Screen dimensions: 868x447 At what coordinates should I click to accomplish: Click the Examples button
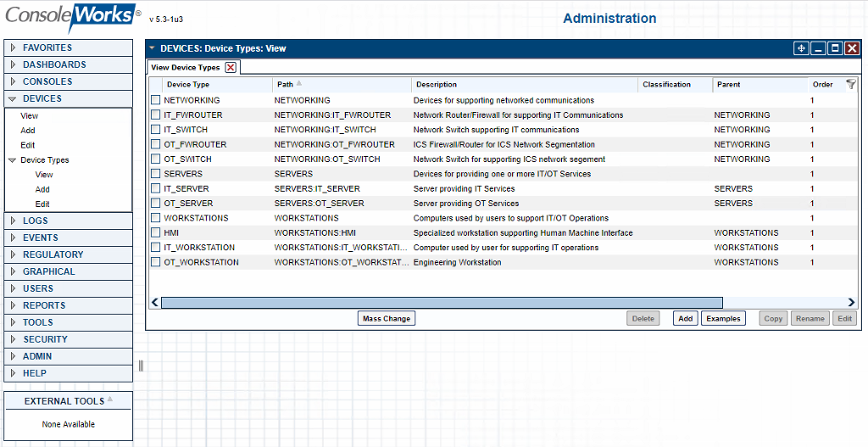pos(723,318)
